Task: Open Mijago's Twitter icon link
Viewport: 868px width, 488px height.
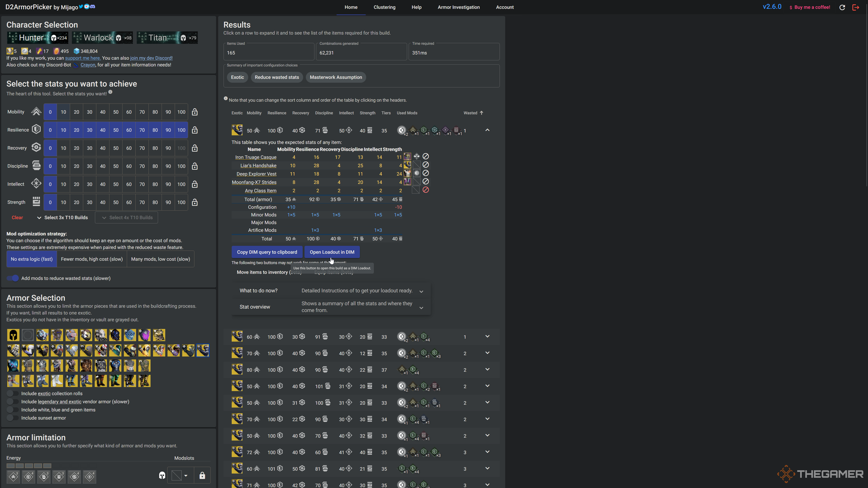Action: [81, 7]
